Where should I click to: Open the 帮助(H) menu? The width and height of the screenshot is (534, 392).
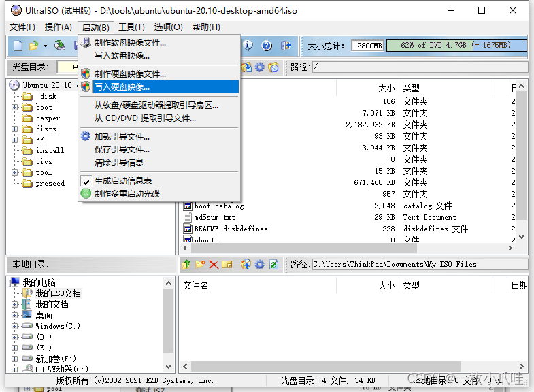[x=206, y=27]
